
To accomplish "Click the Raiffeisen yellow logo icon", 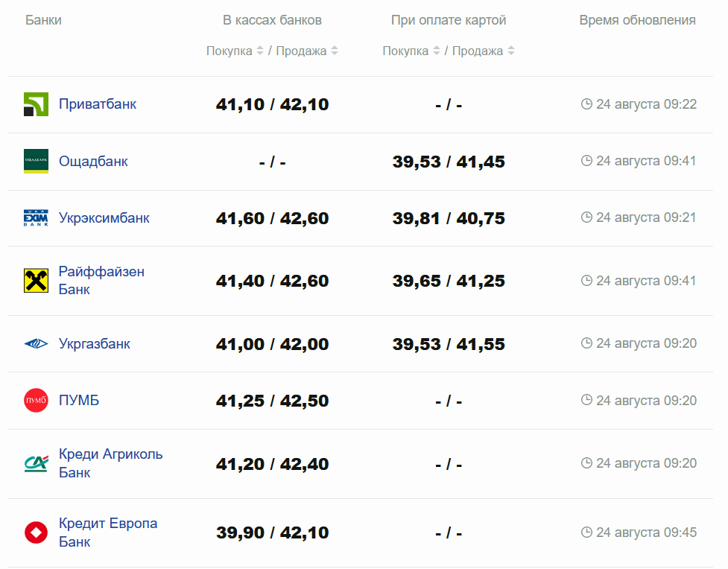I will (36, 281).
